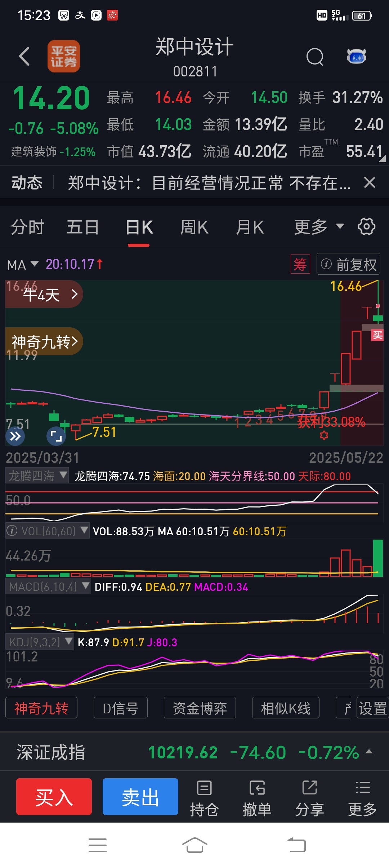Open the Ping An Securities logo
The height and width of the screenshot is (868, 389).
tap(64, 56)
